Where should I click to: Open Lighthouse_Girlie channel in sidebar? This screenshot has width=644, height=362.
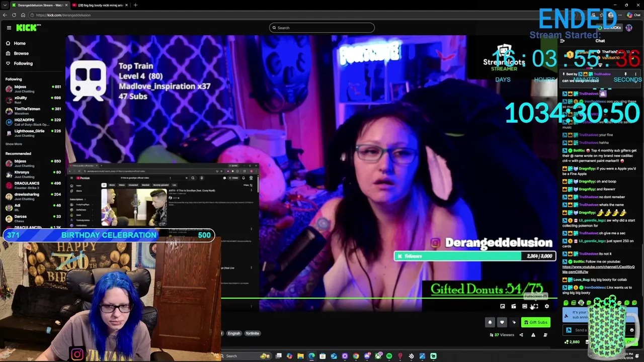coord(33,133)
